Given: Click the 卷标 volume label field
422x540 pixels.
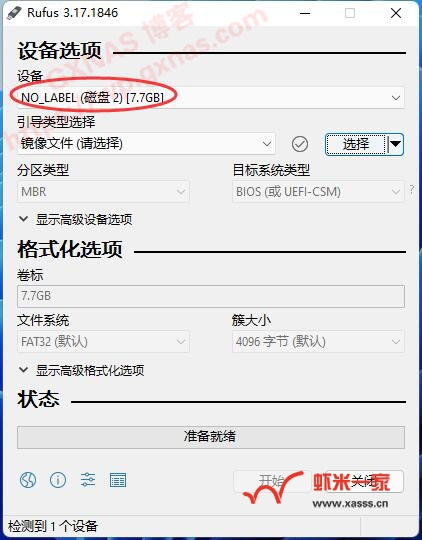Looking at the screenshot, I should pos(211,296).
